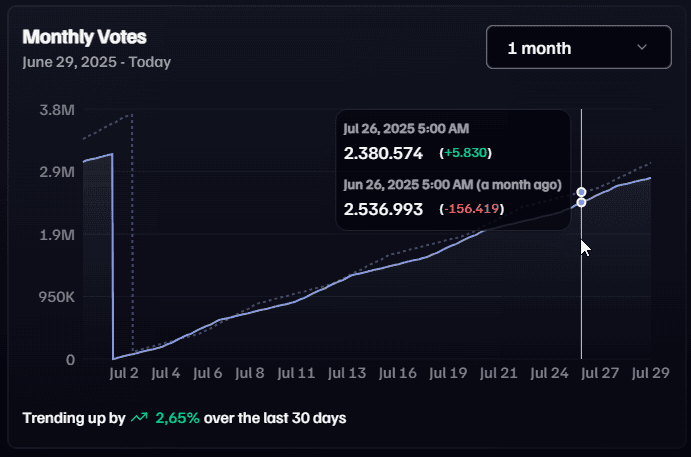Click the +5.830 green change badge
This screenshot has width=691, height=457.
tap(466, 153)
